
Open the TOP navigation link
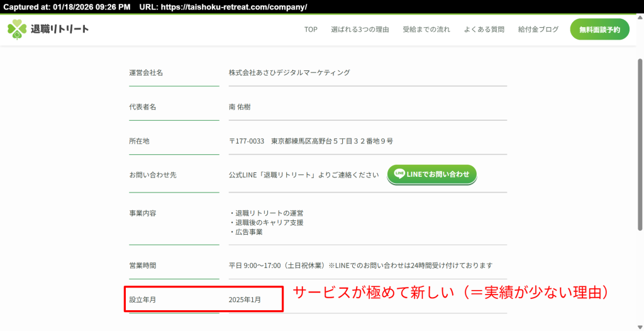click(x=311, y=30)
